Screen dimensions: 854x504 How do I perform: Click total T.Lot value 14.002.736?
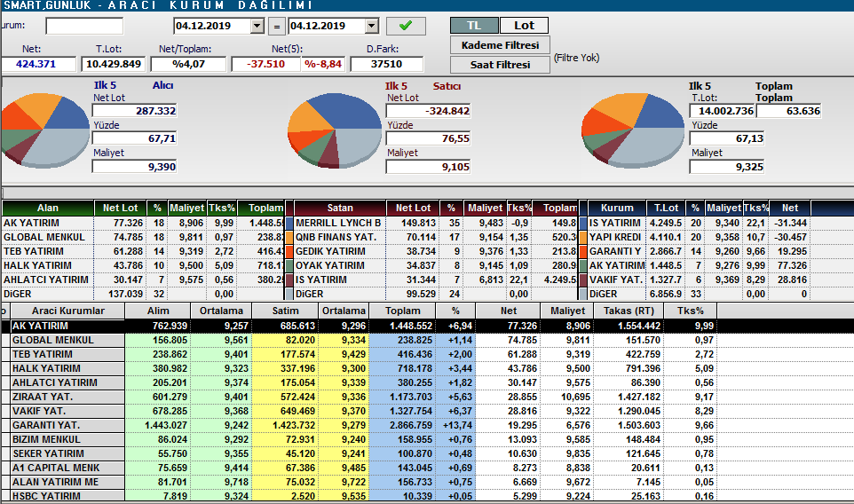point(723,111)
